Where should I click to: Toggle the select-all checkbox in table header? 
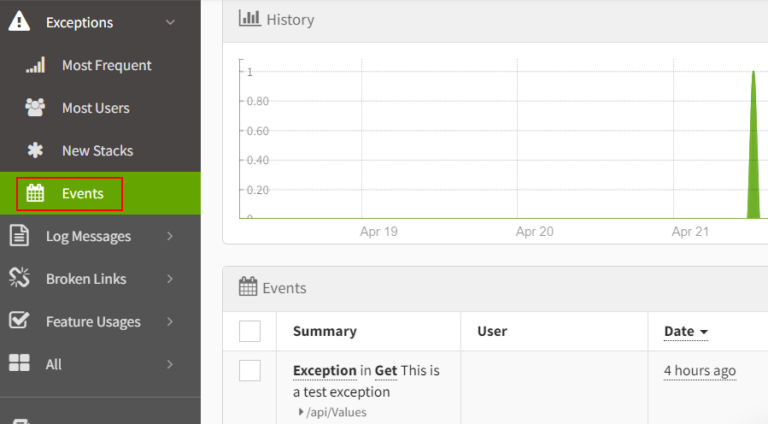click(x=250, y=331)
